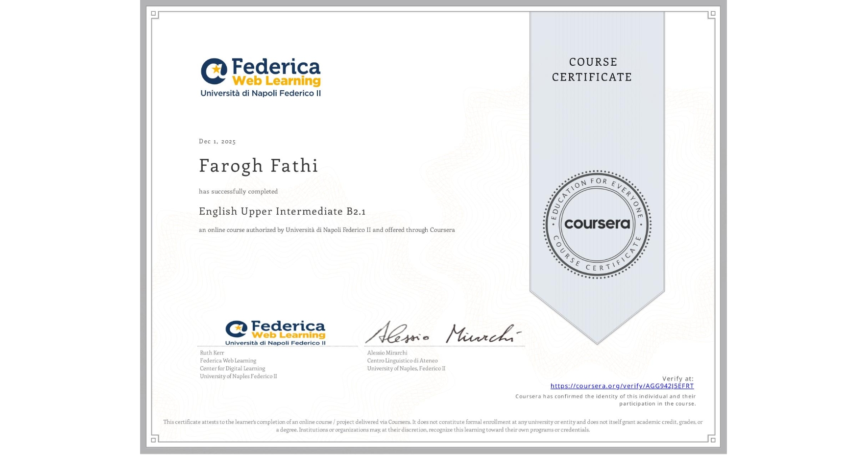868x455 pixels.
Task: Click 'Università di Napoli Federico II' under top logo
Action: (x=261, y=93)
